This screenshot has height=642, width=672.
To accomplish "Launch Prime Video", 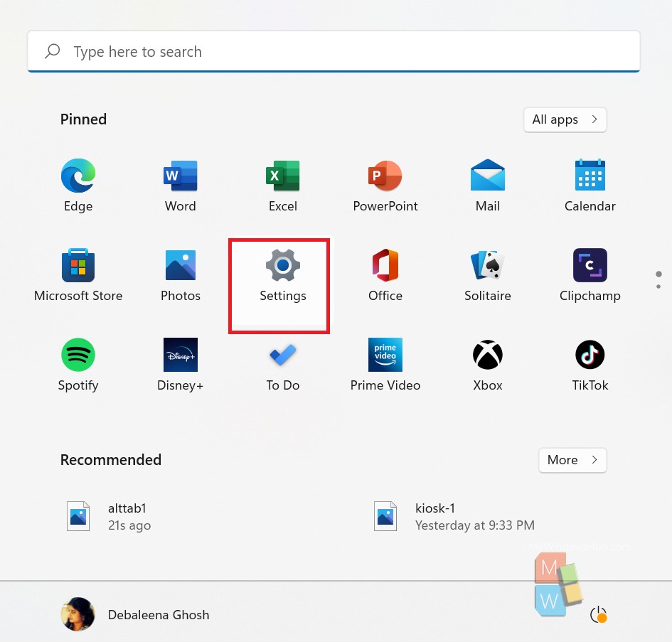I will tap(385, 365).
